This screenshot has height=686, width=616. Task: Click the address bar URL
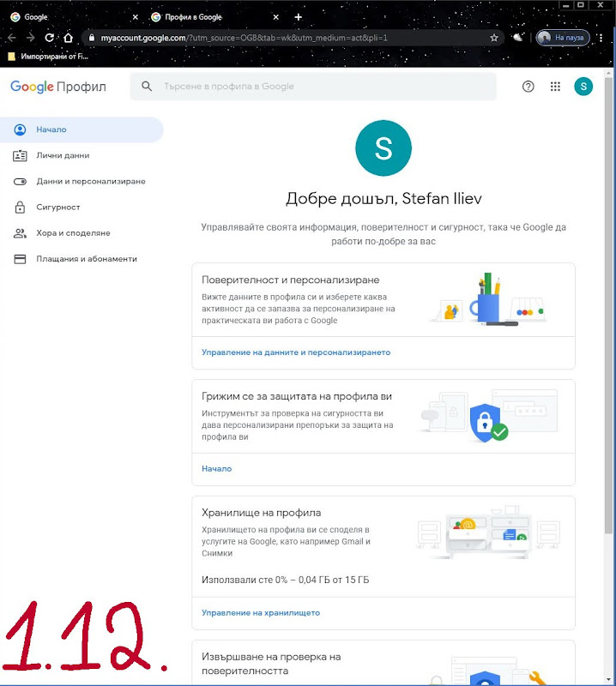point(244,38)
